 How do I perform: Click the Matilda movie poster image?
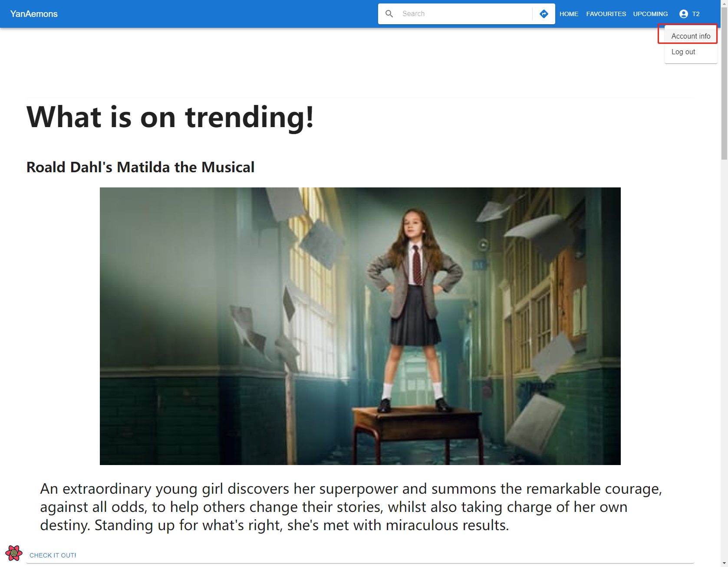(360, 326)
